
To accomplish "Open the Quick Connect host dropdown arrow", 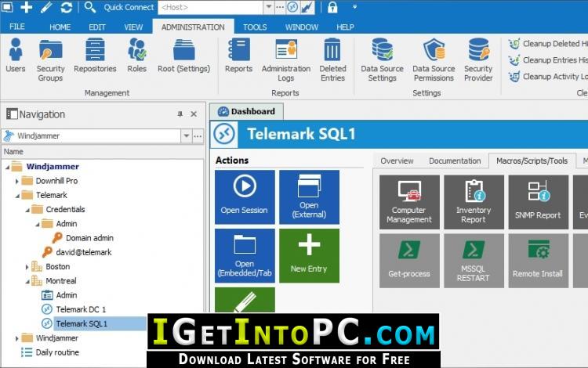I will point(268,7).
